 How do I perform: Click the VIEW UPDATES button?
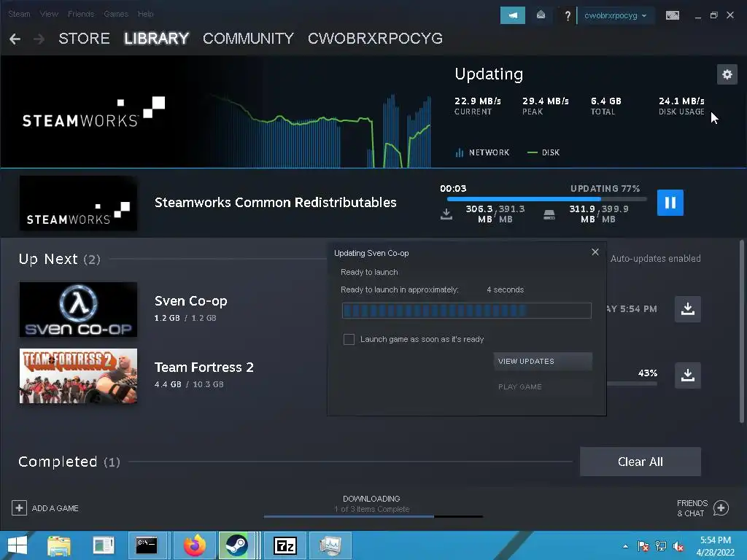click(x=543, y=362)
